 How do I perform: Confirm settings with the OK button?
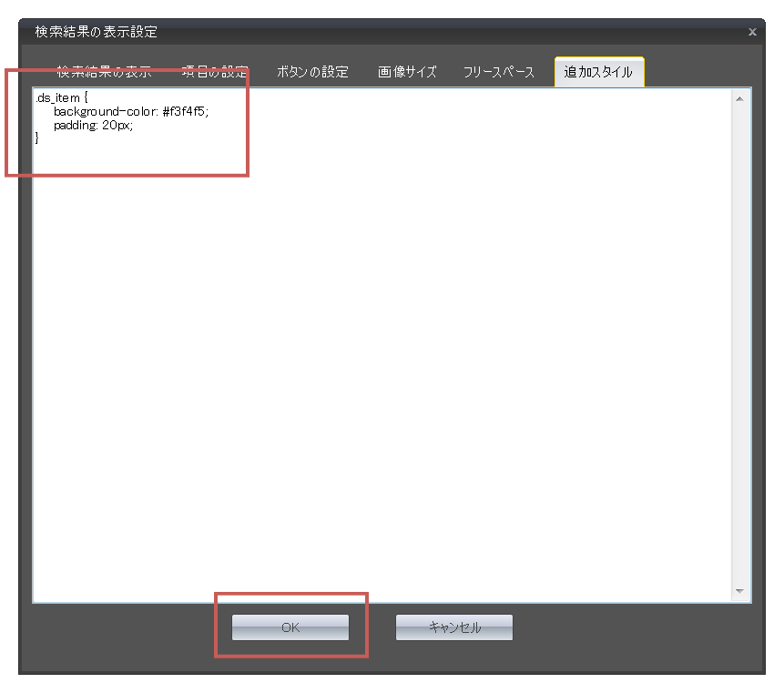(290, 627)
